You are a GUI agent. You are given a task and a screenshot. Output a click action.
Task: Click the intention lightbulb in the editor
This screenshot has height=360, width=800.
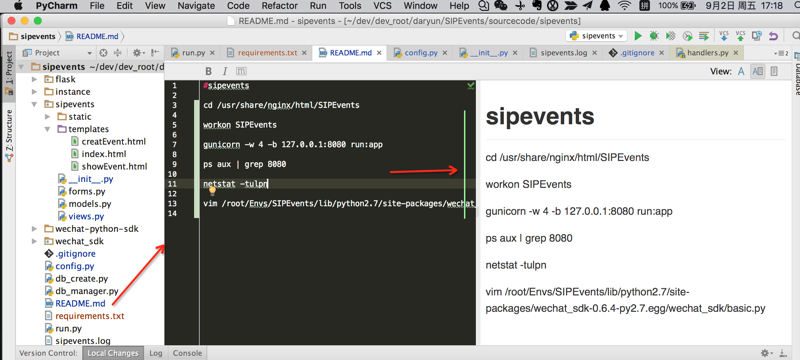(x=212, y=191)
